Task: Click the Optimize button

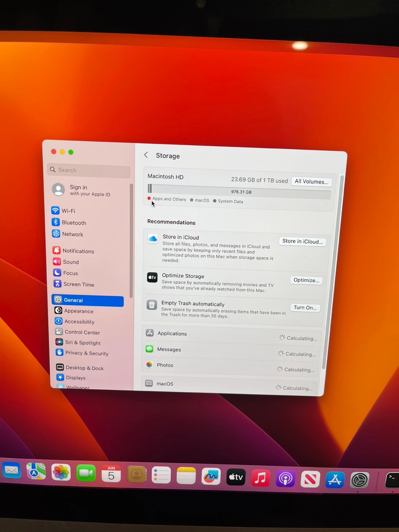Action: [x=306, y=280]
